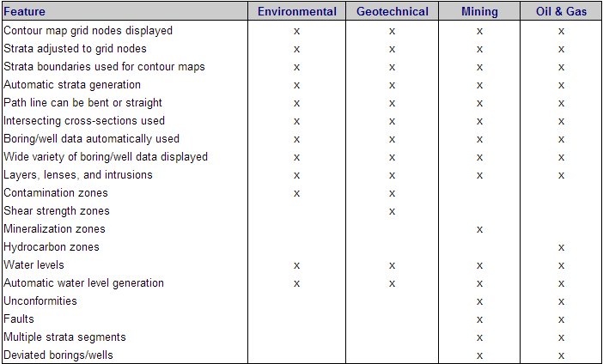Image resolution: width=603 pixels, height=364 pixels.
Task: Select Layers, lenses, and intrusions label
Action: point(78,175)
